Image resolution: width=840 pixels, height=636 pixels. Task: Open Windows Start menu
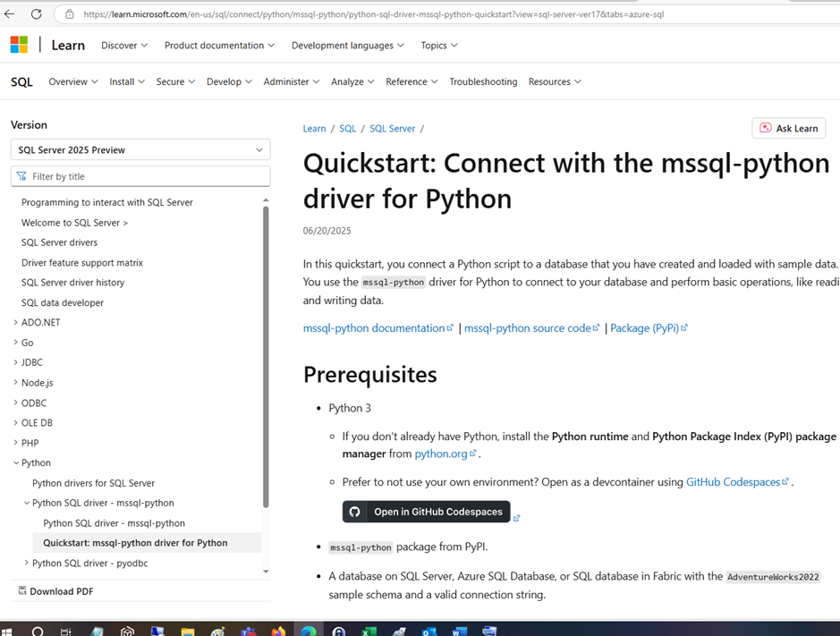point(6,632)
